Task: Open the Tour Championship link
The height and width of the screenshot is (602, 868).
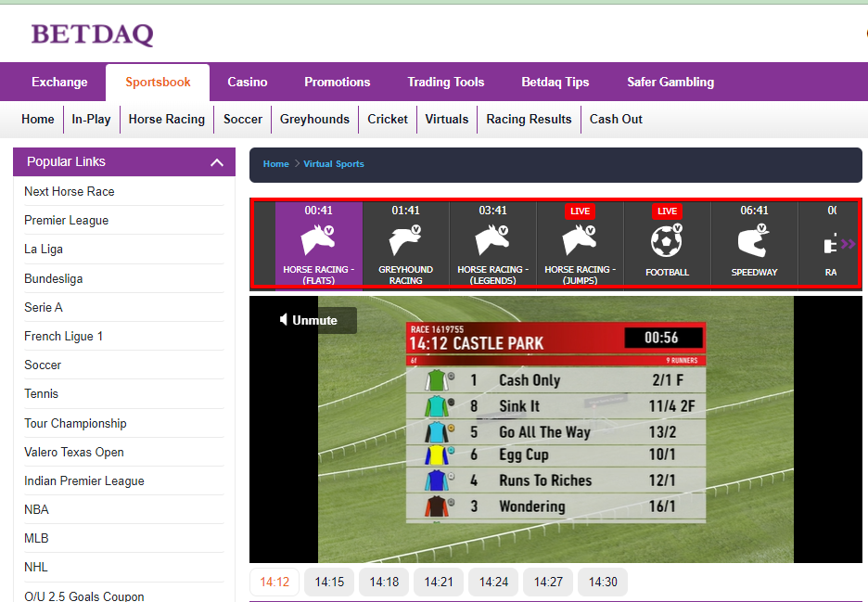Action: coord(75,423)
